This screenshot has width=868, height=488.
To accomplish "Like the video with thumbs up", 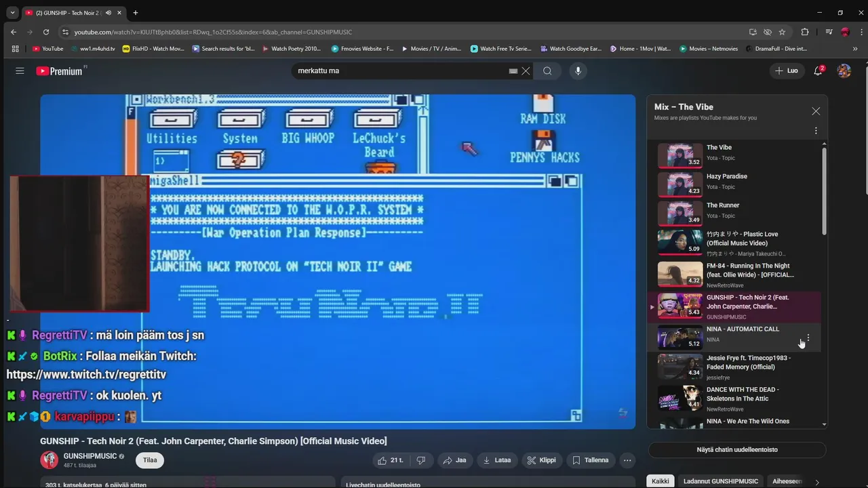I will point(389,460).
